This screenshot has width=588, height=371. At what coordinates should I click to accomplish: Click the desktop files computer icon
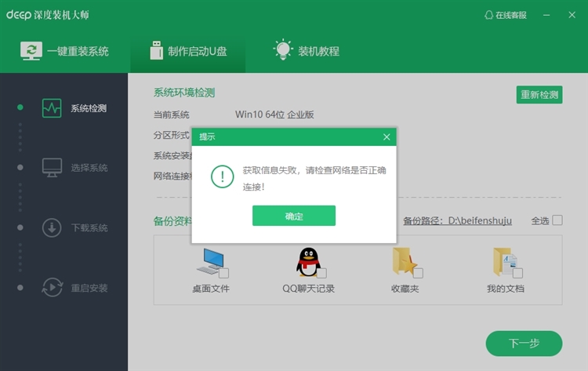(x=212, y=261)
